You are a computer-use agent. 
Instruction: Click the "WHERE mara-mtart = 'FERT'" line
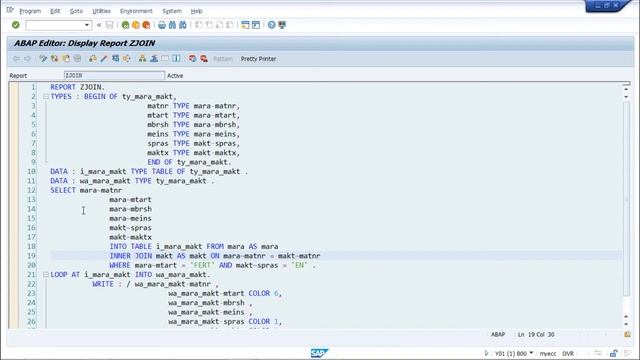[x=212, y=265]
